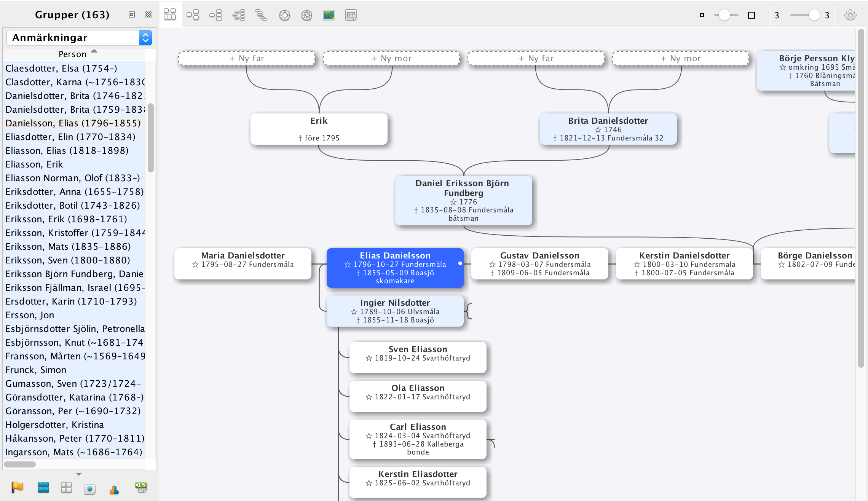Open the map view icon
Screen dimensions: 868x501
click(329, 15)
